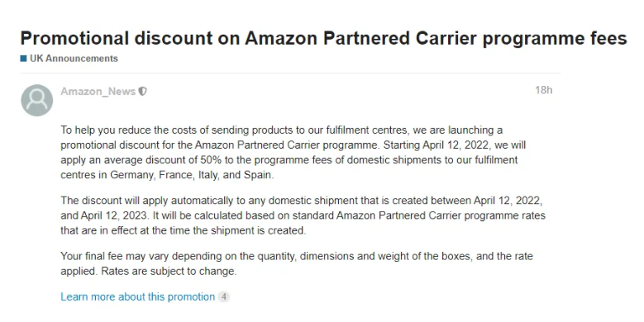Click the 18h post timestamp
Viewport: 644px width, 322px height.
(543, 90)
